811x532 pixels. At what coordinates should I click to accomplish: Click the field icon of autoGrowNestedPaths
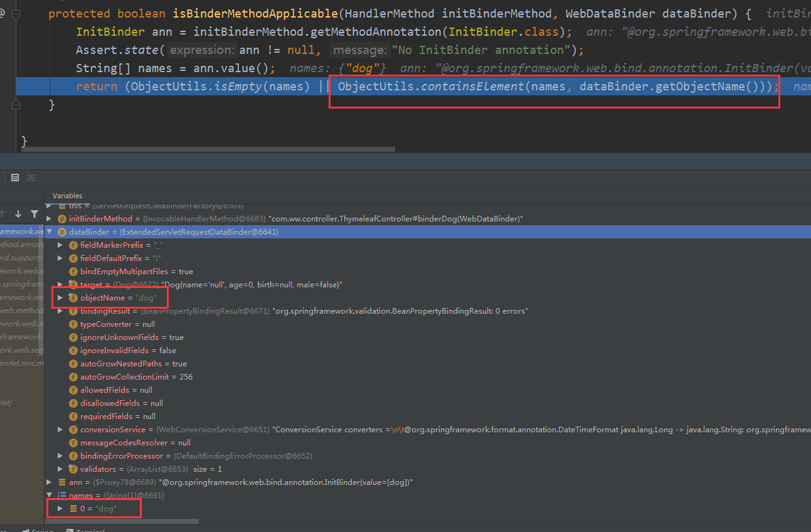coord(73,364)
